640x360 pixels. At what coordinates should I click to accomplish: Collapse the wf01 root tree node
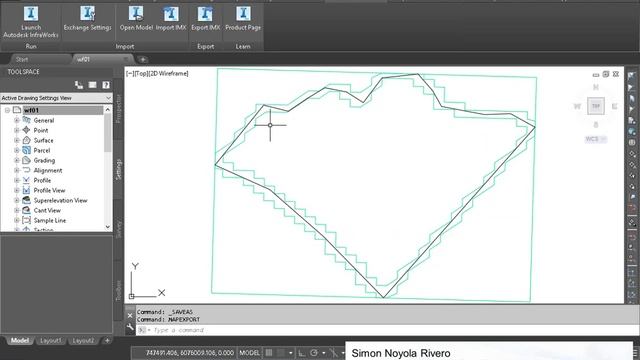[x=7, y=110]
